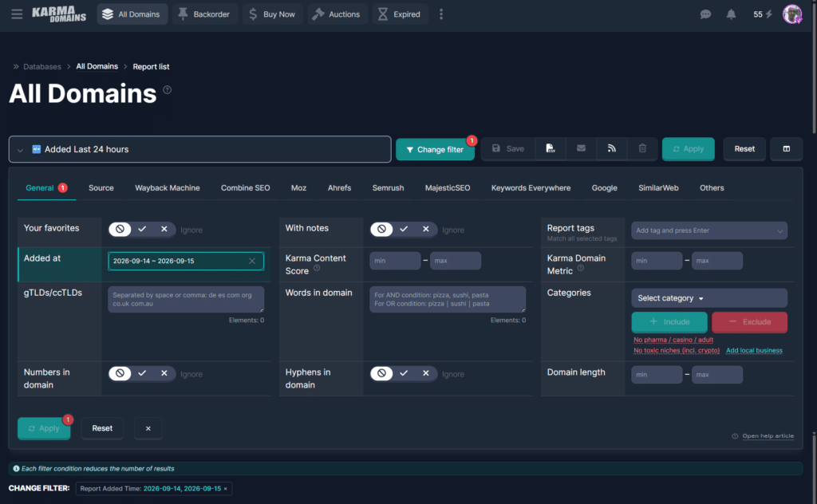Click the Add local business link
Image resolution: width=817 pixels, height=504 pixels.
pos(754,350)
